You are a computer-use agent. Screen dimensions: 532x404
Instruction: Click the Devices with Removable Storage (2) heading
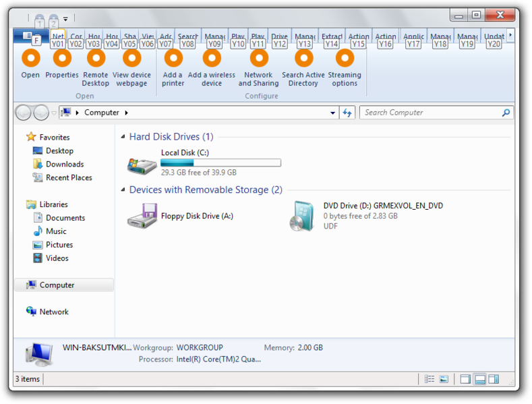click(x=206, y=190)
